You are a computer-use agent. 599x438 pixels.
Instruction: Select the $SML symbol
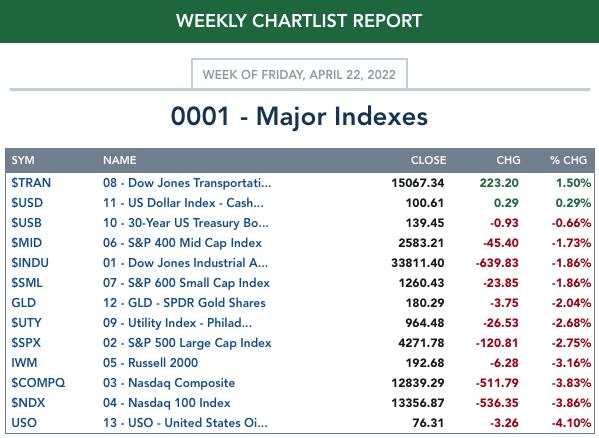[x=27, y=283]
